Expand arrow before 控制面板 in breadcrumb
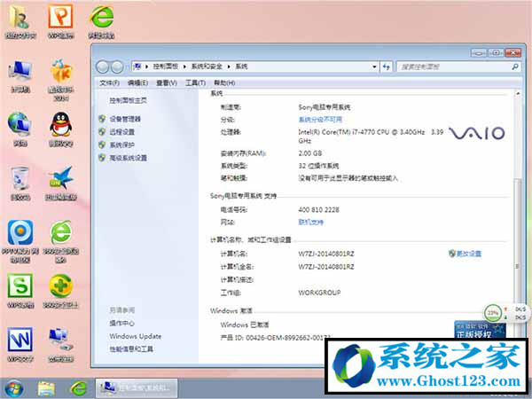This screenshot has height=399, width=532. click(x=146, y=66)
